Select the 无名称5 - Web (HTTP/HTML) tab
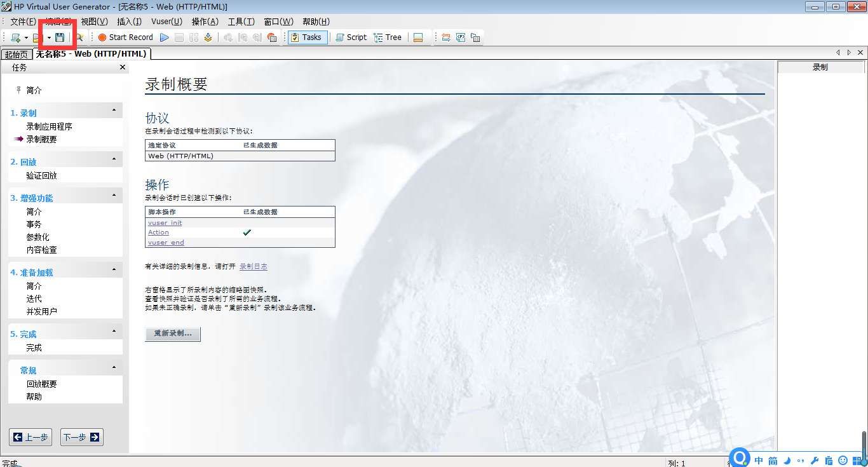This screenshot has width=868, height=467. 91,53
